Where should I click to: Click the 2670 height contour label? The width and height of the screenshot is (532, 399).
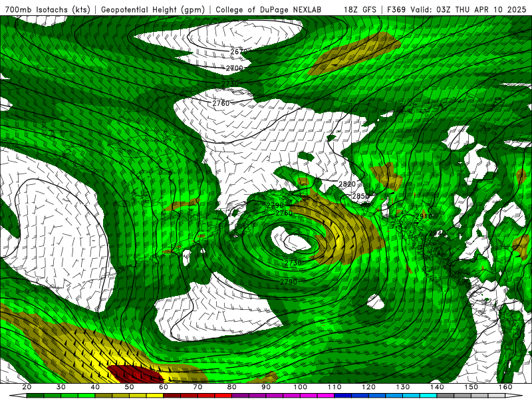(x=239, y=52)
